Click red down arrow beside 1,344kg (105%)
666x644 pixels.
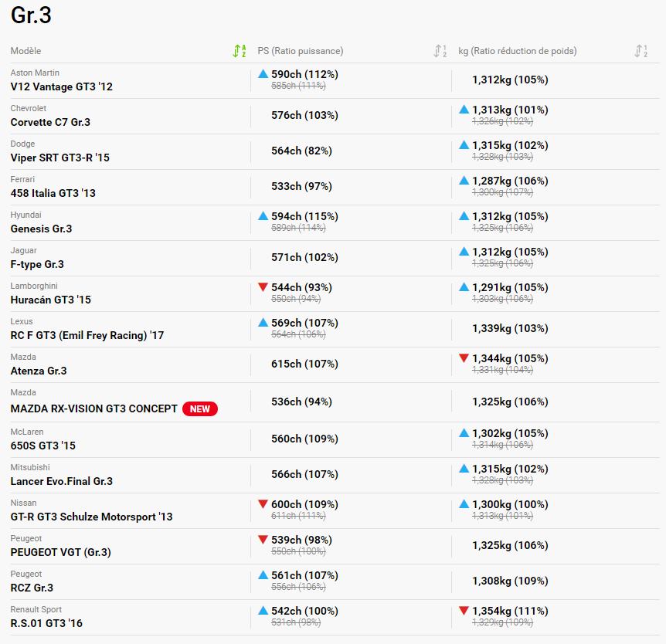[464, 358]
